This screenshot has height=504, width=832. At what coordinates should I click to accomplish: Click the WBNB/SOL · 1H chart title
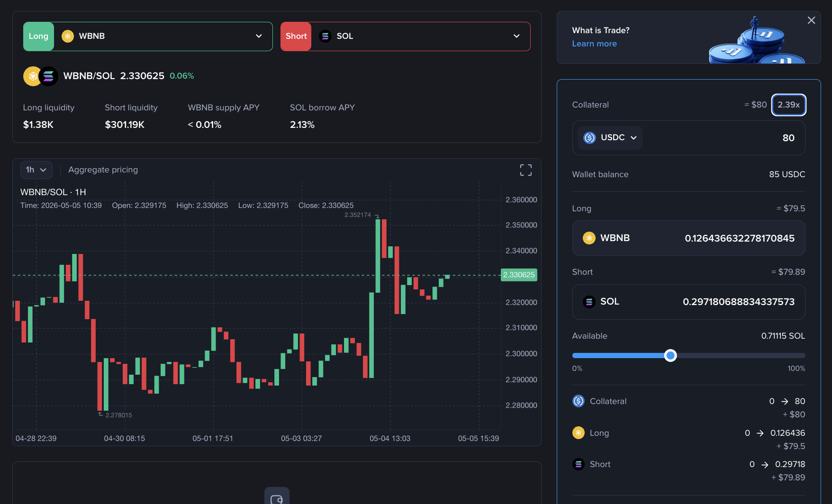[53, 192]
